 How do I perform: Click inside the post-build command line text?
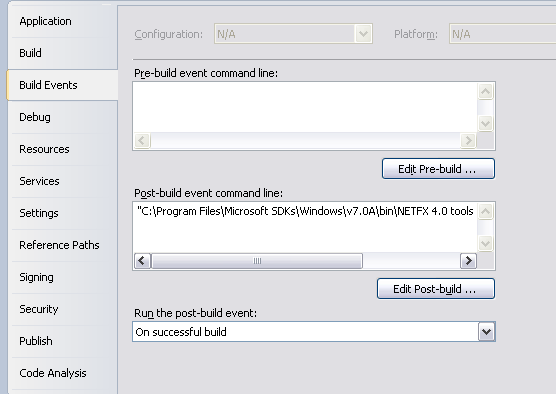[305, 211]
